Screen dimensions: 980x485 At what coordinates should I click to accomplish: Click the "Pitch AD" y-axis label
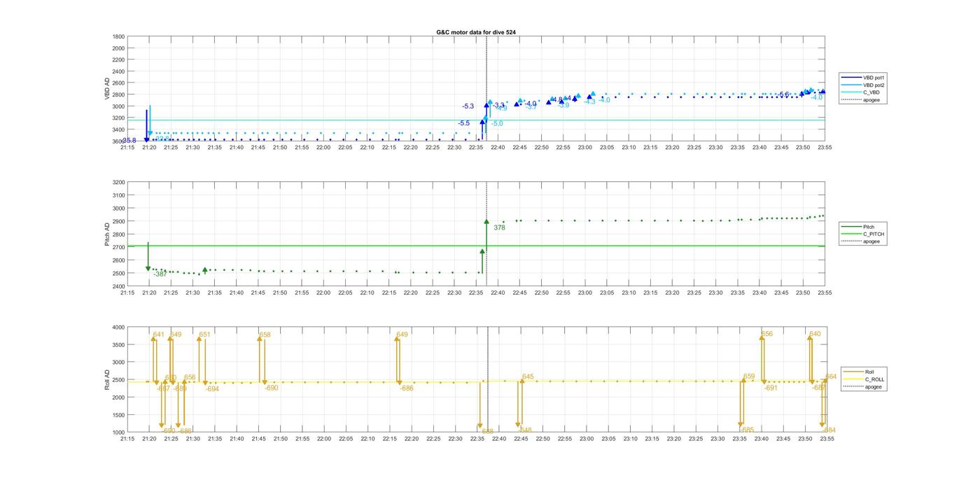107,234
